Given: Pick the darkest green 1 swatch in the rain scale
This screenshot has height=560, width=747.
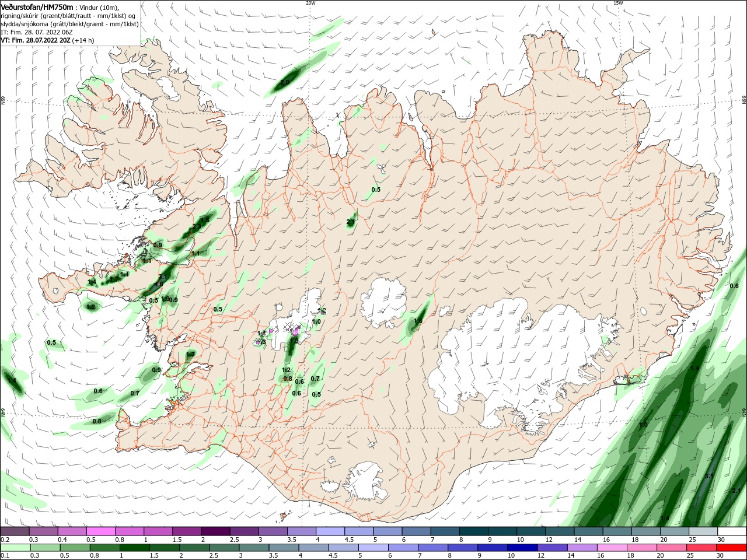Looking at the screenshot, I should [x=134, y=548].
